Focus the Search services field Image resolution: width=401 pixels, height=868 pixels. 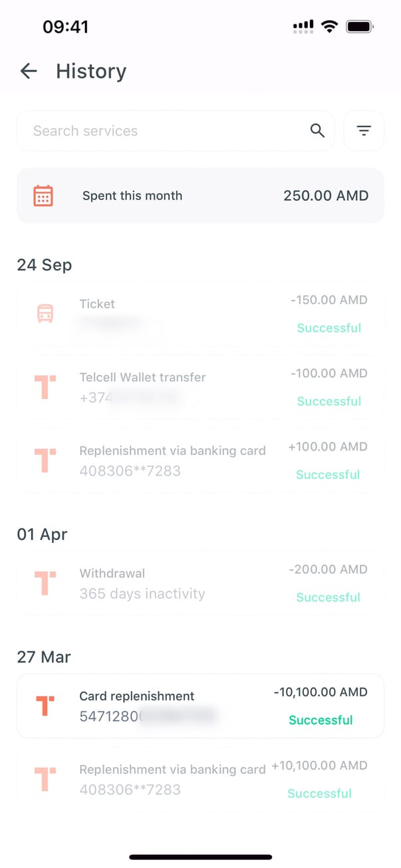(x=166, y=131)
